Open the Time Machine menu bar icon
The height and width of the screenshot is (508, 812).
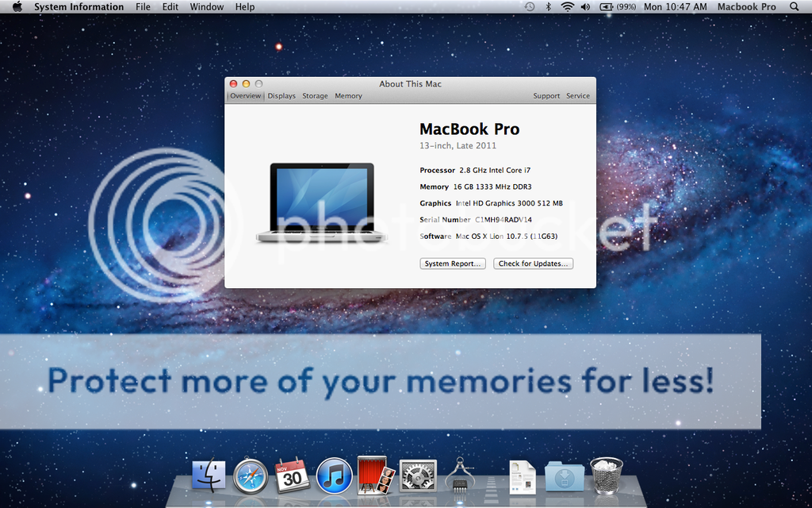[x=529, y=7]
